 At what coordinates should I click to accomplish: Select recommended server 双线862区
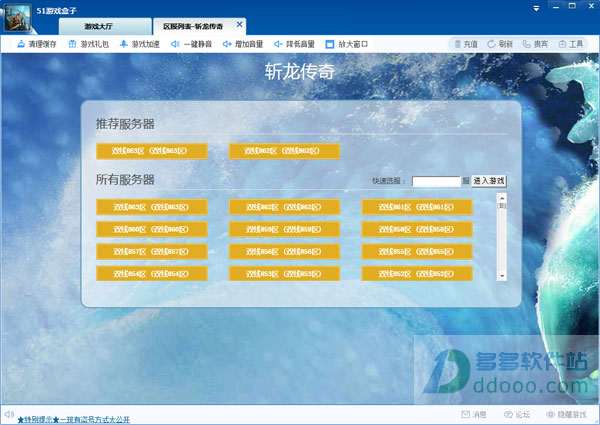(284, 151)
